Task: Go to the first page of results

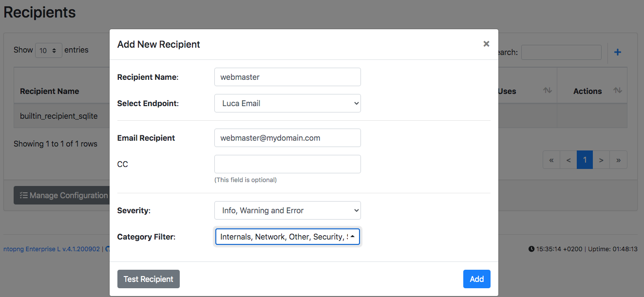Action: 551,160
